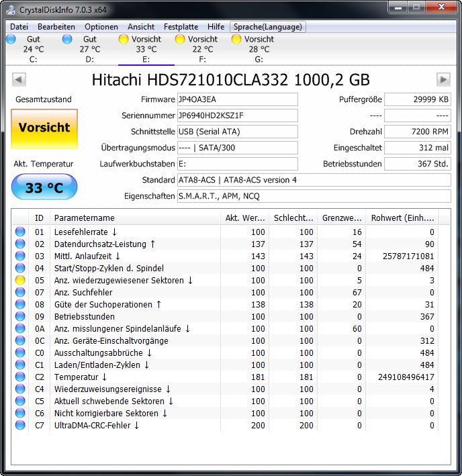The image size is (462, 476).
Task: Close the CrystalDiskInfo window
Action: pos(441,7)
